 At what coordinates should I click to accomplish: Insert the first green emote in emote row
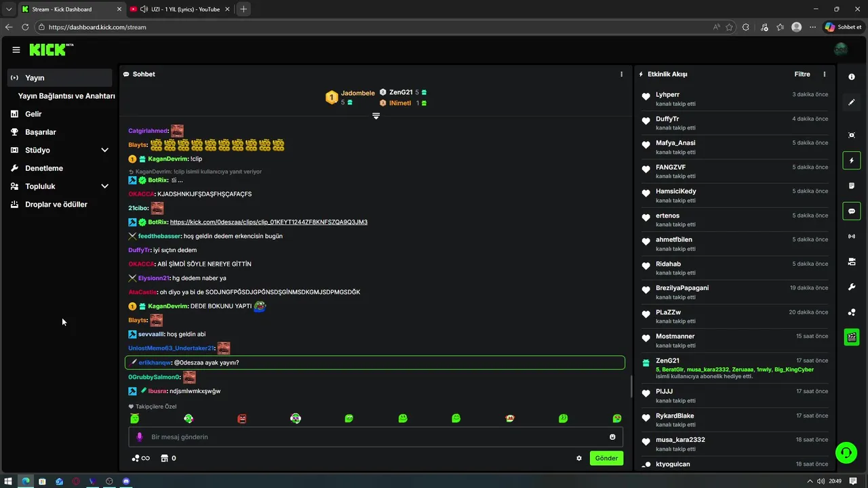(x=135, y=419)
